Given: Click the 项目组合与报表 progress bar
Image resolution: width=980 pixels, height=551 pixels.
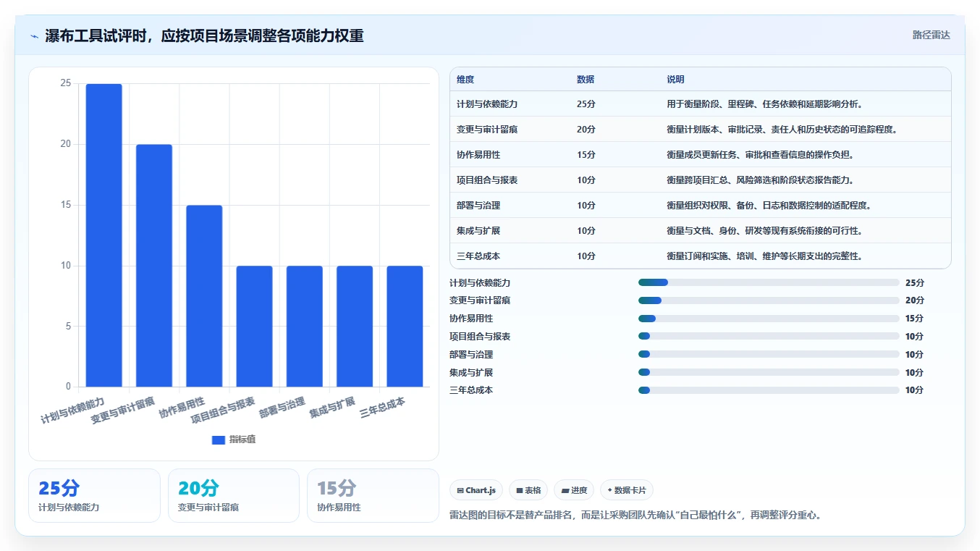Looking at the screenshot, I should click(769, 336).
